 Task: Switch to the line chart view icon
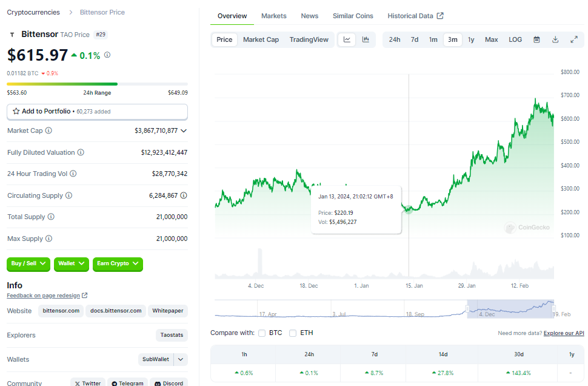[347, 39]
